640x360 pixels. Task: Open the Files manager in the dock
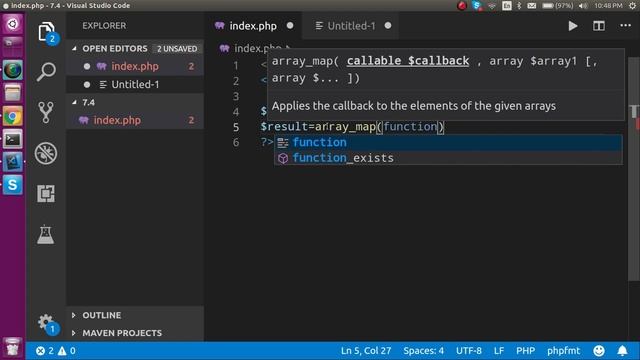12,93
